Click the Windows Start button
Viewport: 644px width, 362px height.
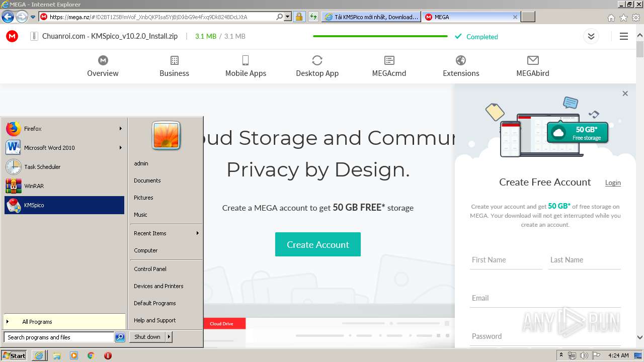click(14, 355)
